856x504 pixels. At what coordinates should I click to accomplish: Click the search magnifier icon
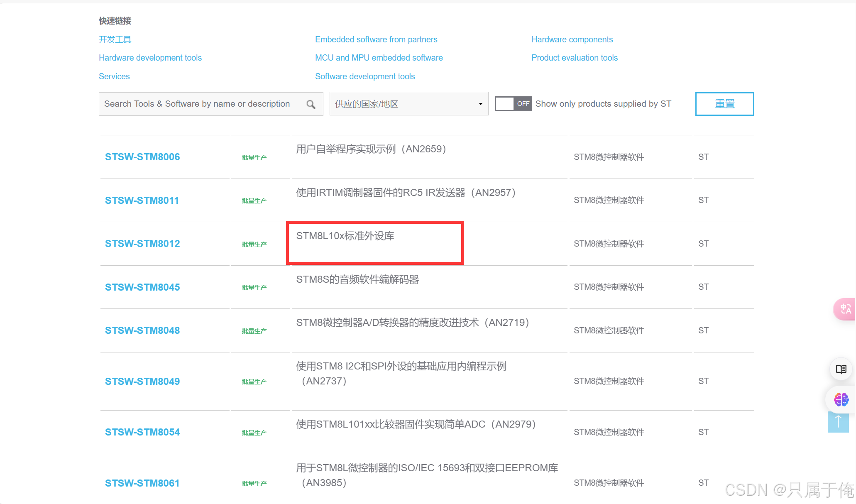(x=311, y=104)
